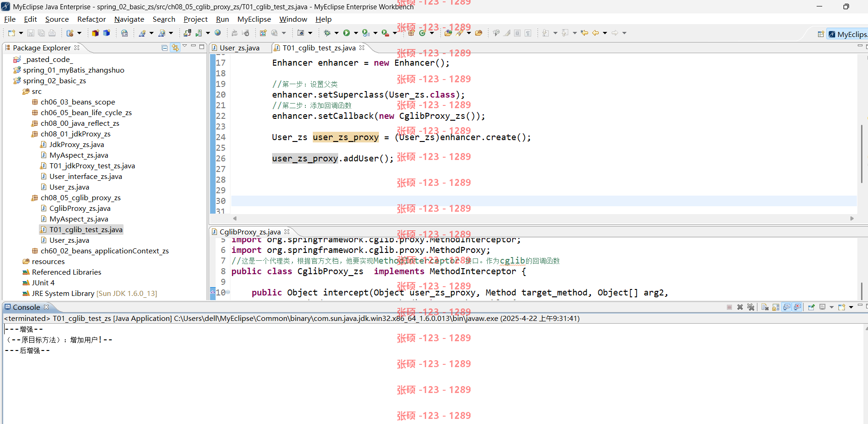Switch to the User_zs.java editor tab
Screen dimensions: 868x424
(x=239, y=48)
